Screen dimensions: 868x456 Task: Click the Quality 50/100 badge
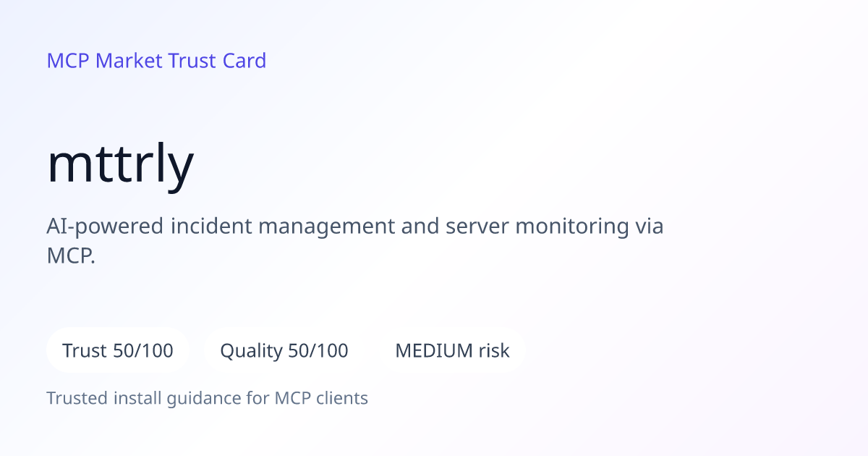(x=284, y=350)
